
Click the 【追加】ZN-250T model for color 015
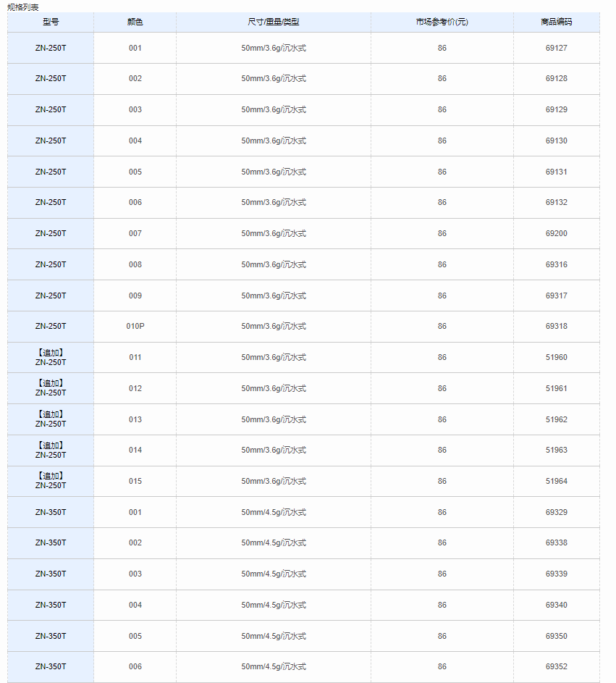[51, 481]
